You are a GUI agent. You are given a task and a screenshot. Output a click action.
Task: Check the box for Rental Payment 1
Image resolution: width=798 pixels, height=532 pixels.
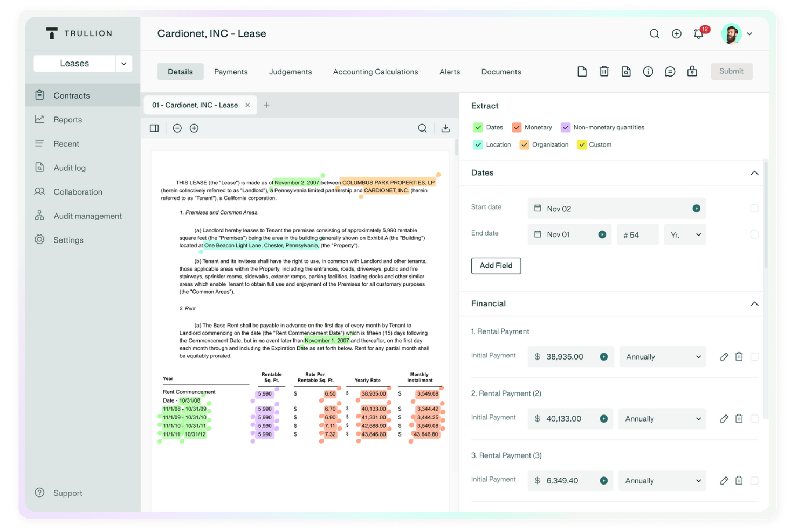pos(754,357)
